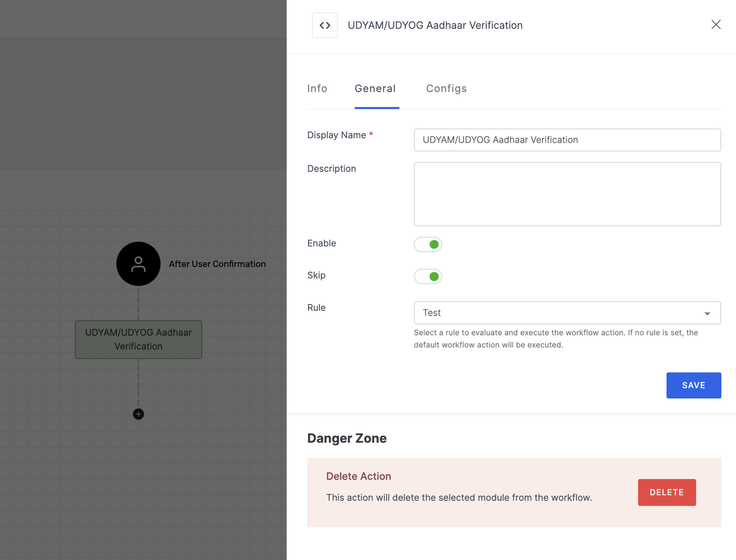The height and width of the screenshot is (560, 736).
Task: Select the General tab
Action: pyautogui.click(x=375, y=88)
